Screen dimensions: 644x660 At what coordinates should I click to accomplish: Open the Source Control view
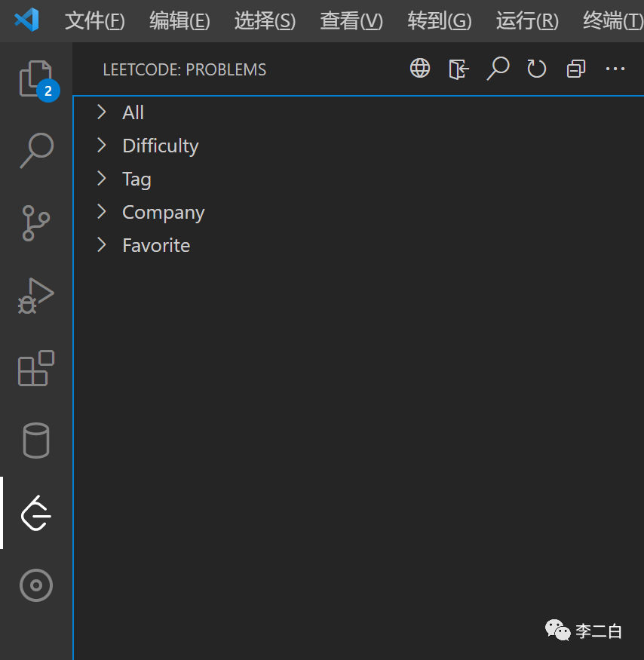[x=35, y=223]
